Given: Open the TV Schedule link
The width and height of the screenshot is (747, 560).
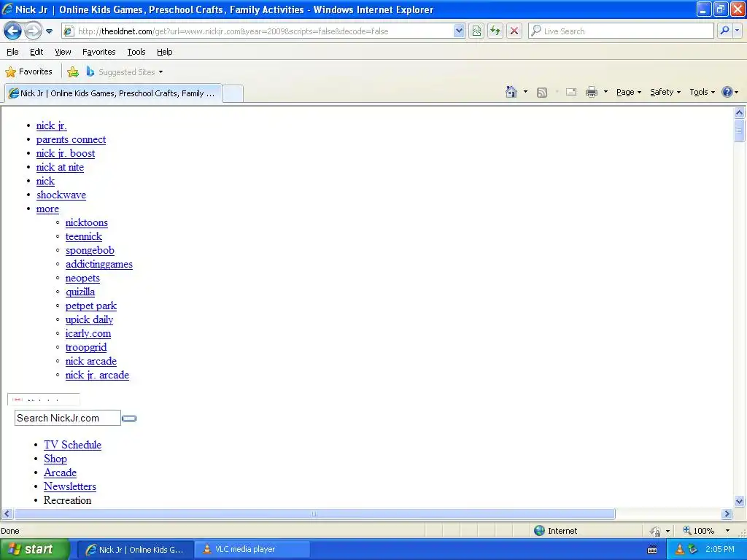Looking at the screenshot, I should pos(72,445).
